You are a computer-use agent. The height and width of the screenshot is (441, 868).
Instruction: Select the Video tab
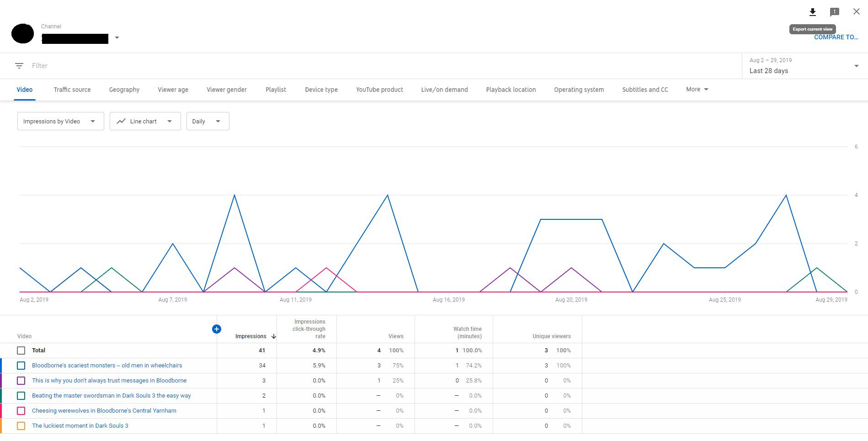(x=25, y=90)
